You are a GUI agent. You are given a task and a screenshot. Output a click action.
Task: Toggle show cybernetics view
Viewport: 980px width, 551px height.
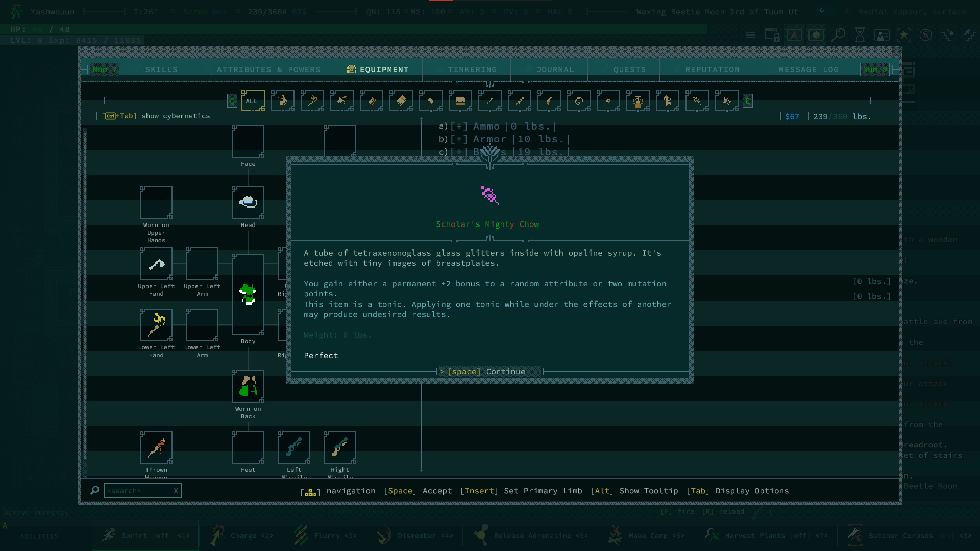156,116
